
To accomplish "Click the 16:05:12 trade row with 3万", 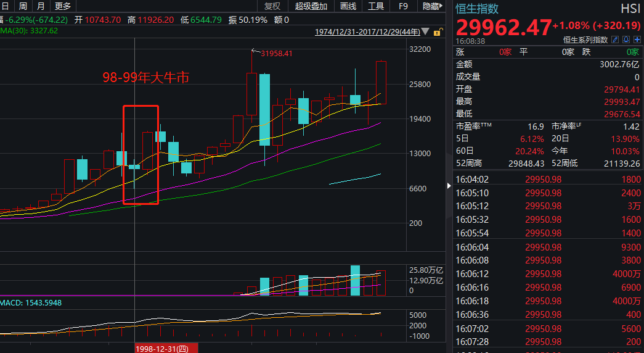I will click(548, 206).
